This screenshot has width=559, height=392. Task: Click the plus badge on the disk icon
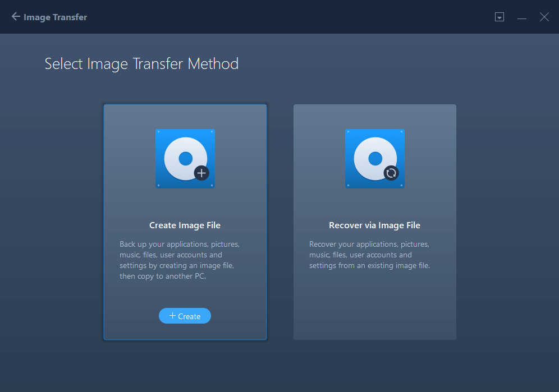201,173
